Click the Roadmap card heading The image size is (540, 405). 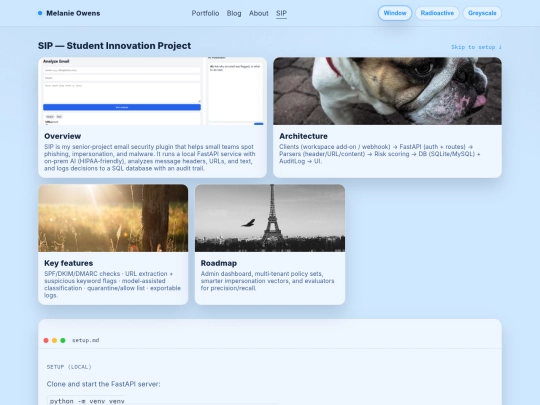click(x=219, y=263)
